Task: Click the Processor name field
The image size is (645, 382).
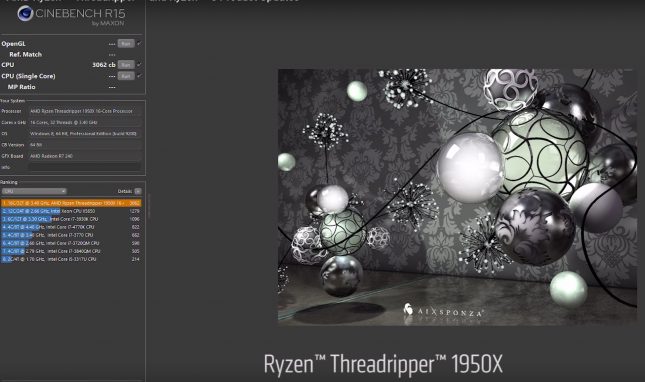Action: pos(85,111)
